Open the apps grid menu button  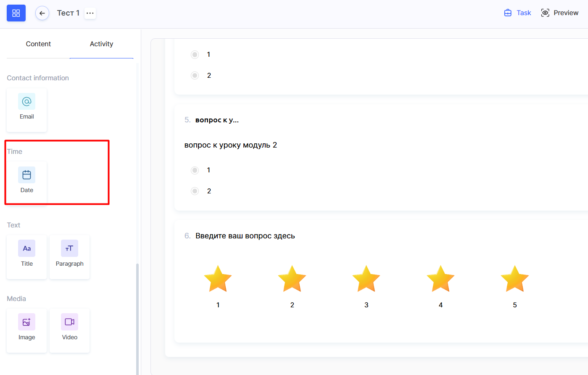(x=16, y=13)
